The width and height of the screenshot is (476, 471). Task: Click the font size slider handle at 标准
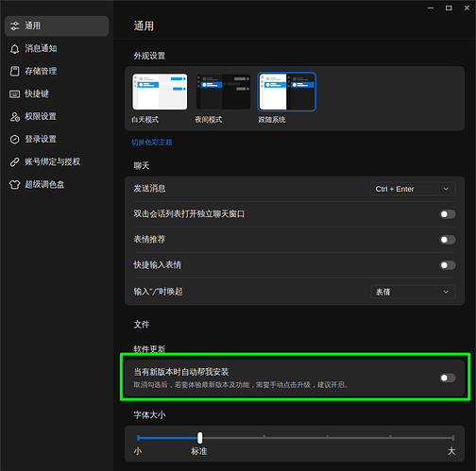coord(200,438)
